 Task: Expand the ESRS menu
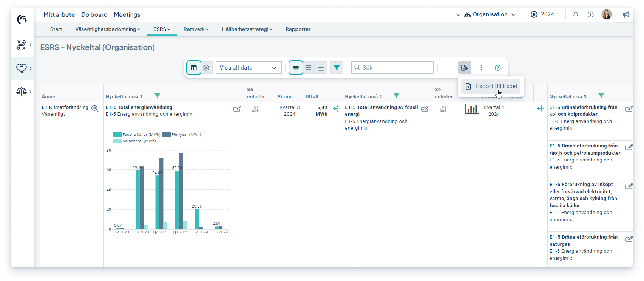pos(162,29)
